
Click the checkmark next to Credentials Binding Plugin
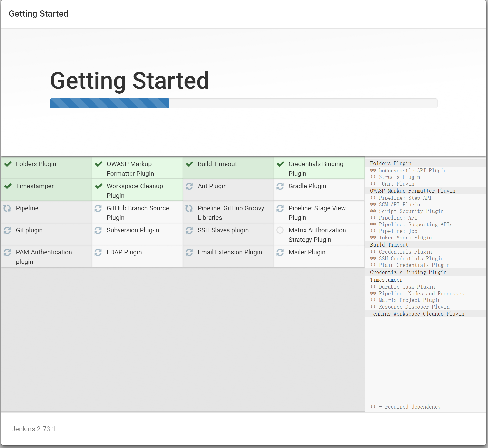pos(281,164)
